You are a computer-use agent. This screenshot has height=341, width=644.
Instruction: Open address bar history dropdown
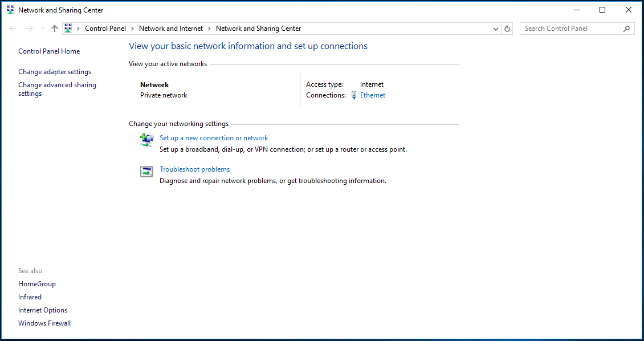coord(496,29)
